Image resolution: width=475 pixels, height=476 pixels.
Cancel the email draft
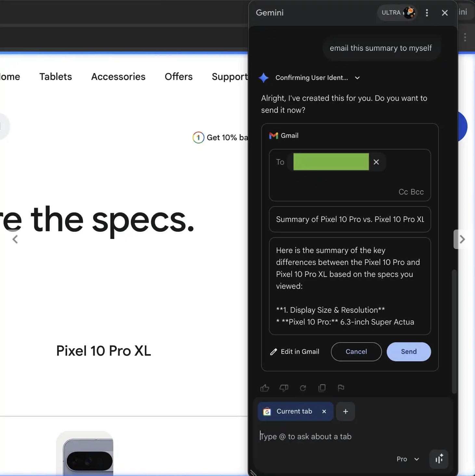pyautogui.click(x=356, y=351)
